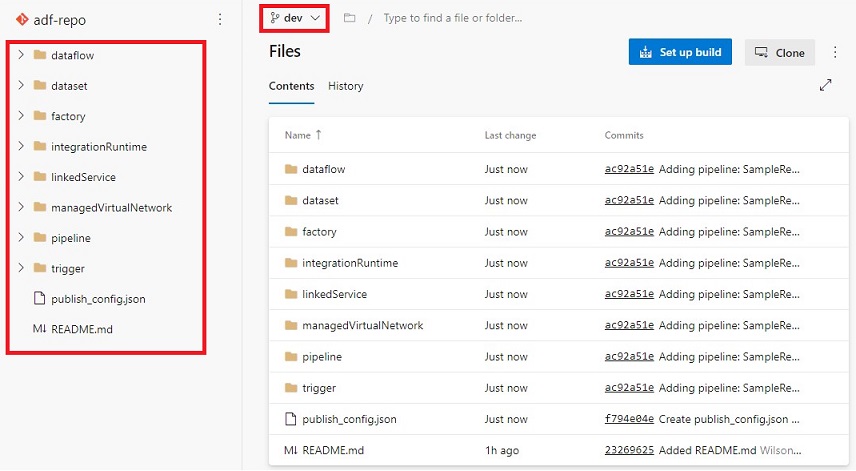The width and height of the screenshot is (856, 471).
Task: Select trigger folder in the sidebar tree
Action: (68, 269)
